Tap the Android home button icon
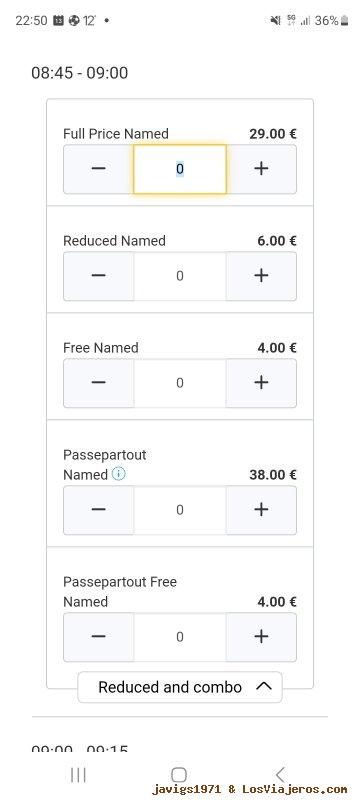360x800 pixels. [x=179, y=774]
